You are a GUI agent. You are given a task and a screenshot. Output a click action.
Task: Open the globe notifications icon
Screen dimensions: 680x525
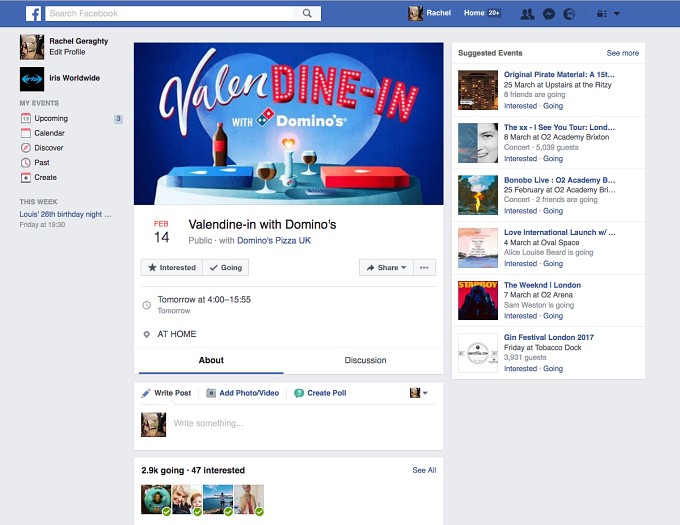[x=569, y=14]
